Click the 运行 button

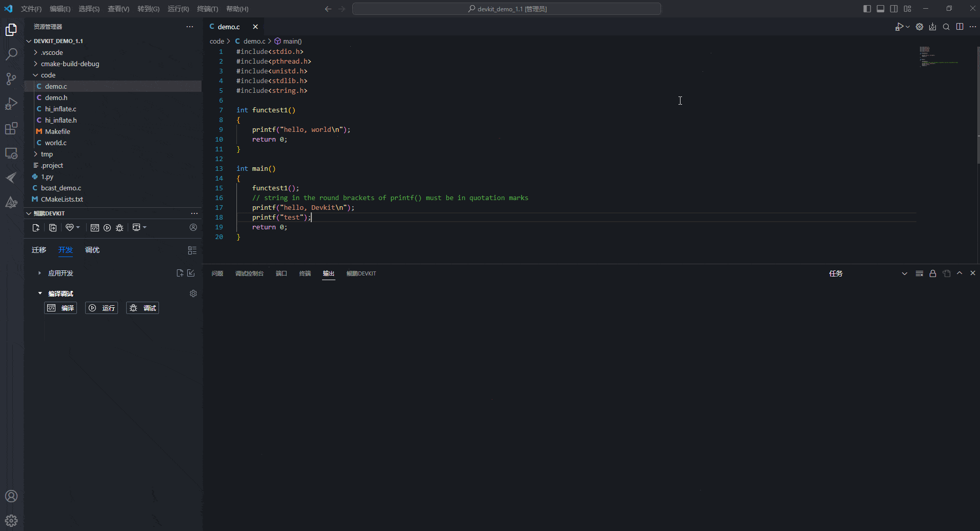click(102, 308)
